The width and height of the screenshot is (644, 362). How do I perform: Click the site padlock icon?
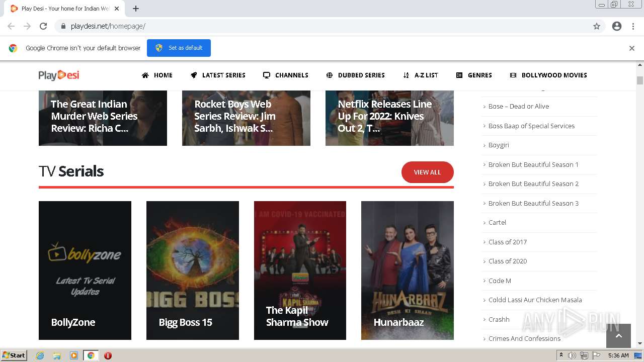point(63,26)
